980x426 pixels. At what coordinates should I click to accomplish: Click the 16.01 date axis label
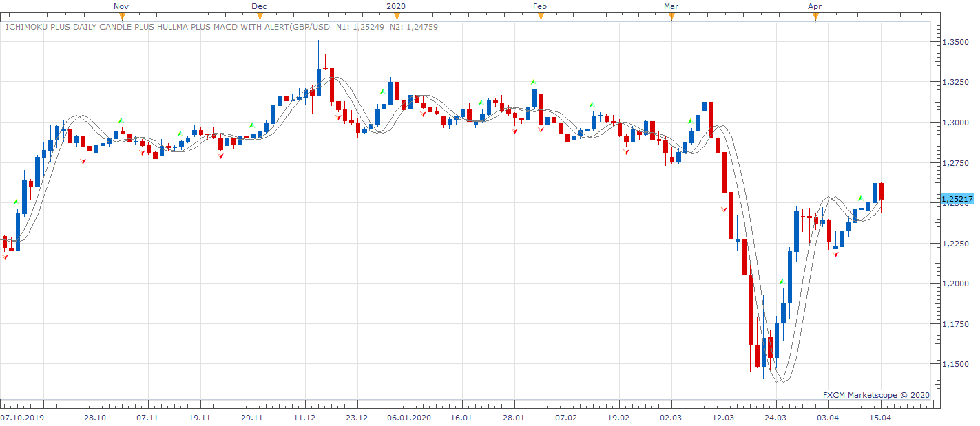[x=461, y=418]
